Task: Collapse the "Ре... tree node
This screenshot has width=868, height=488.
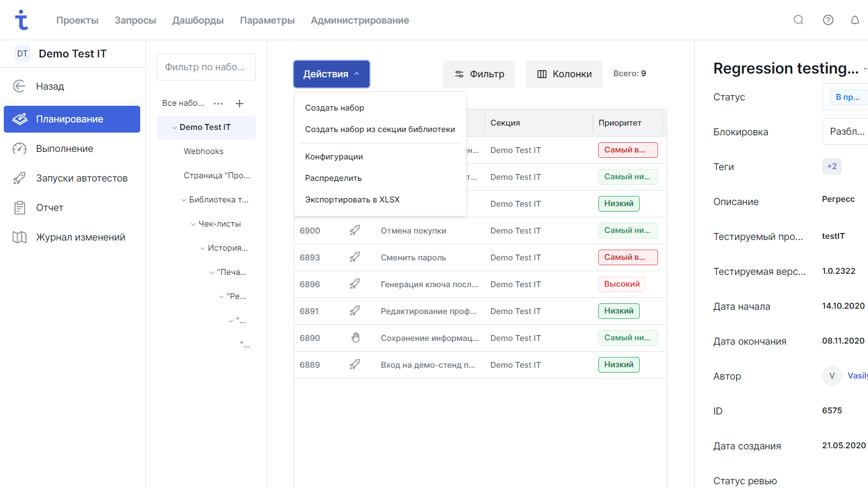Action: click(x=221, y=297)
